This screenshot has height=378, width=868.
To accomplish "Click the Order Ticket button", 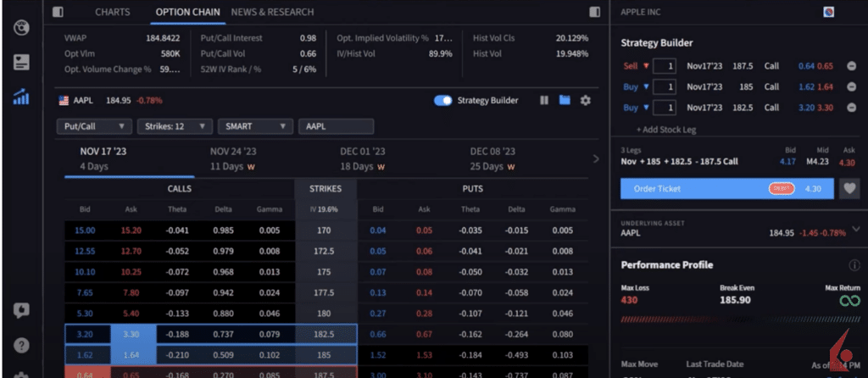I will tap(726, 189).
